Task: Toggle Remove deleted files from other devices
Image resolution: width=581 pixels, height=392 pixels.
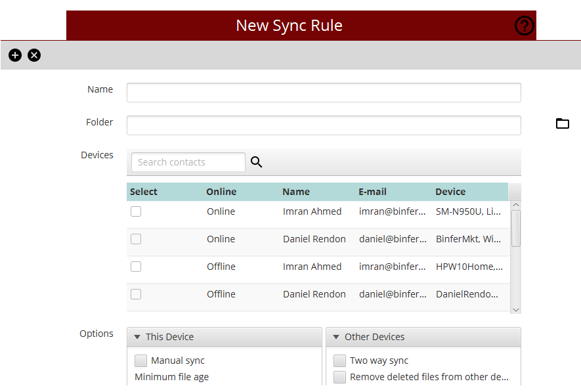Action: (340, 377)
